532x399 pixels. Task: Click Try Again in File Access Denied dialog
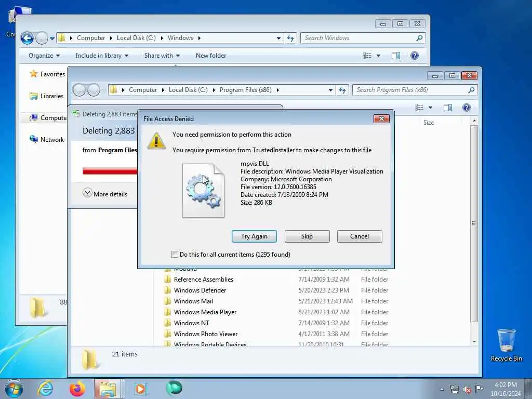[254, 236]
